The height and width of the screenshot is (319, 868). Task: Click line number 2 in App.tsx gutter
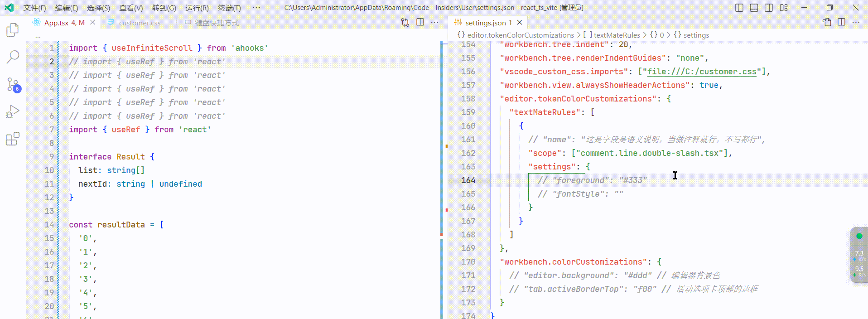pyautogui.click(x=52, y=61)
